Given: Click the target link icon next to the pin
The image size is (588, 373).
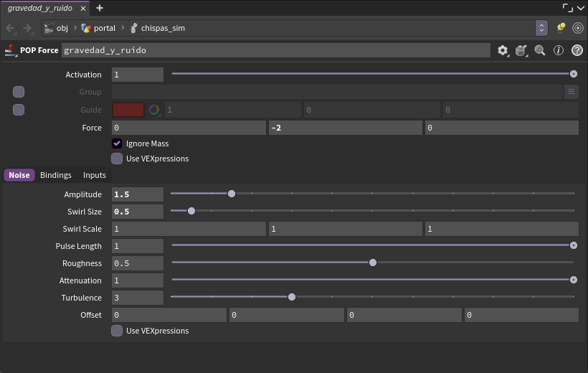Looking at the screenshot, I should tap(577, 28).
